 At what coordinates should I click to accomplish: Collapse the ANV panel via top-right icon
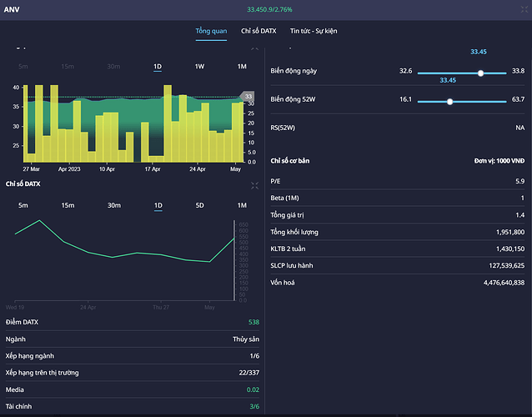point(524,9)
